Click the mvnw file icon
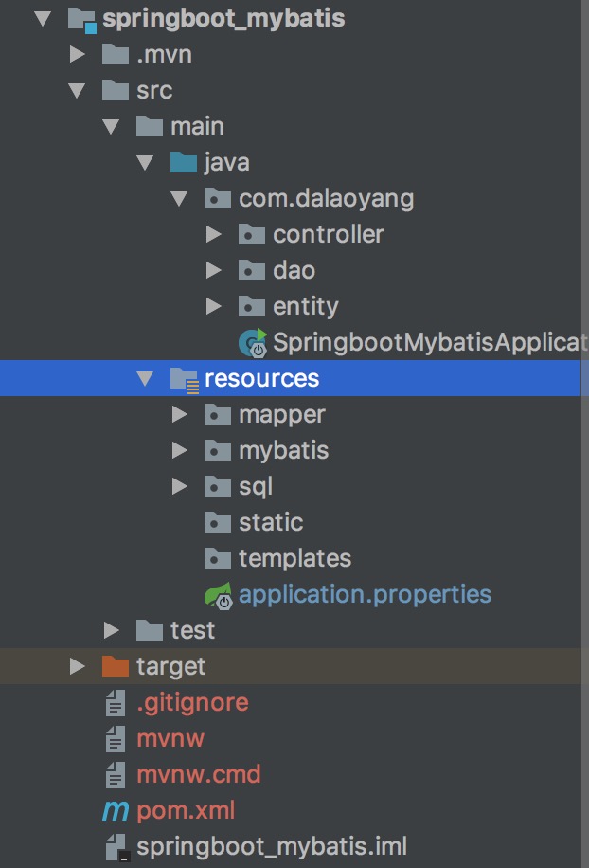The height and width of the screenshot is (868, 589). pyautogui.click(x=116, y=739)
